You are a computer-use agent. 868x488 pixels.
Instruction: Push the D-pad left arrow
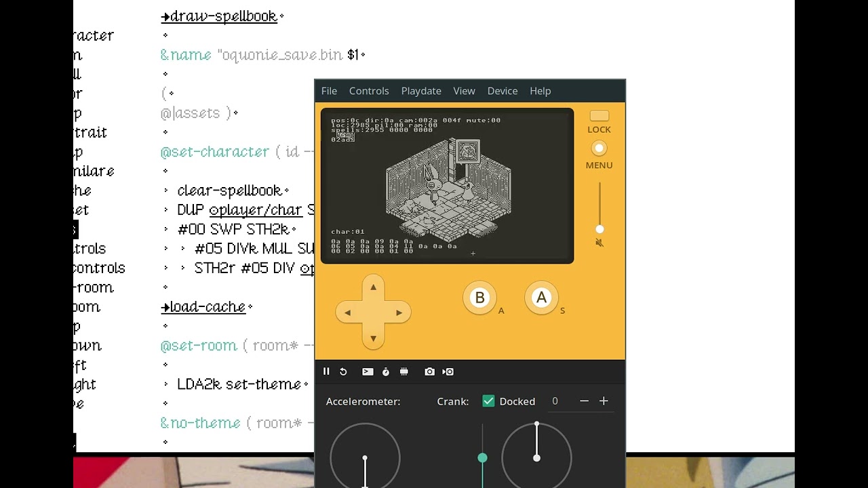pos(347,312)
